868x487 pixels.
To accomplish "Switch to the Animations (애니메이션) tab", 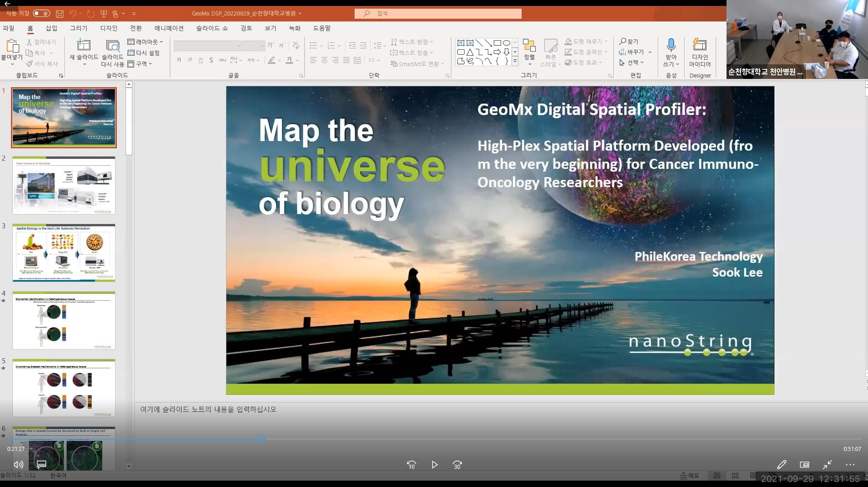I will [169, 28].
